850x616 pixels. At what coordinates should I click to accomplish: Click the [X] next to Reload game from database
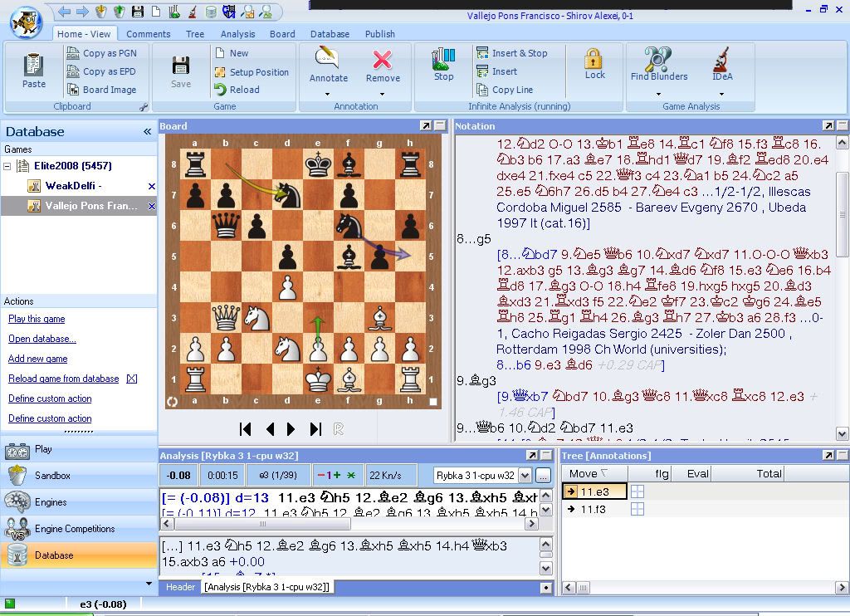point(132,379)
